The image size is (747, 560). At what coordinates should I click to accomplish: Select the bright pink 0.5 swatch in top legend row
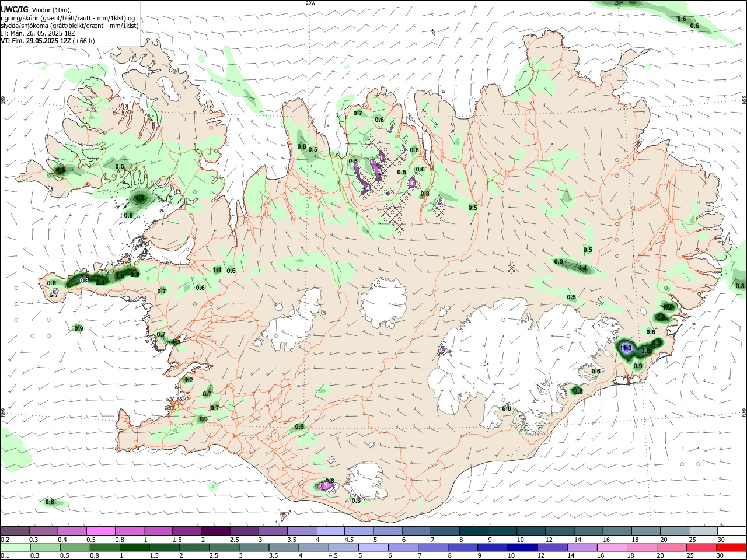point(100,531)
